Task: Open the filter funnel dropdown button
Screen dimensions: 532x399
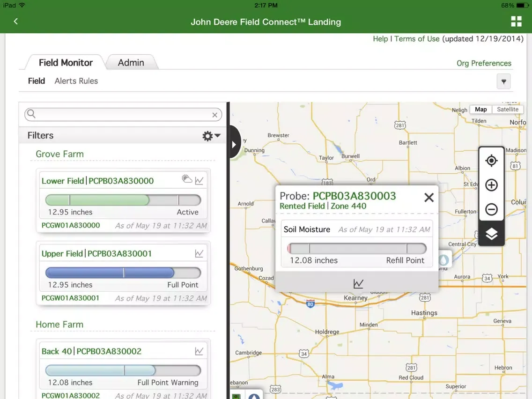Action: [x=503, y=81]
